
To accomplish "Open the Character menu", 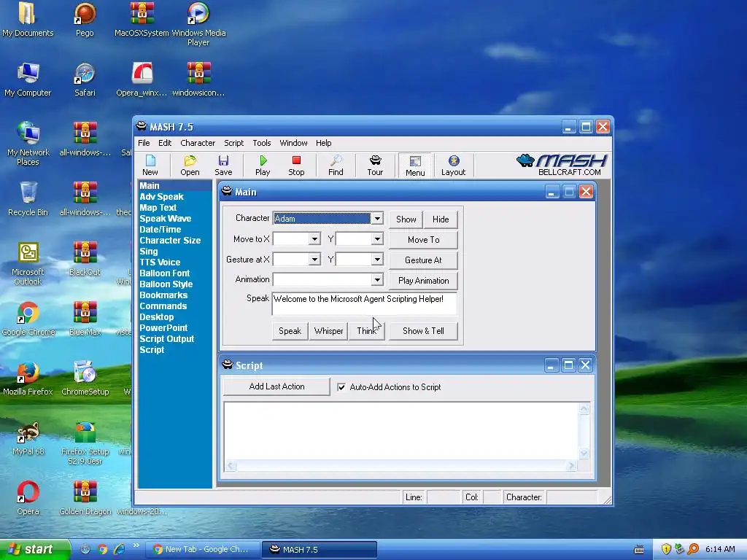I will pos(198,143).
